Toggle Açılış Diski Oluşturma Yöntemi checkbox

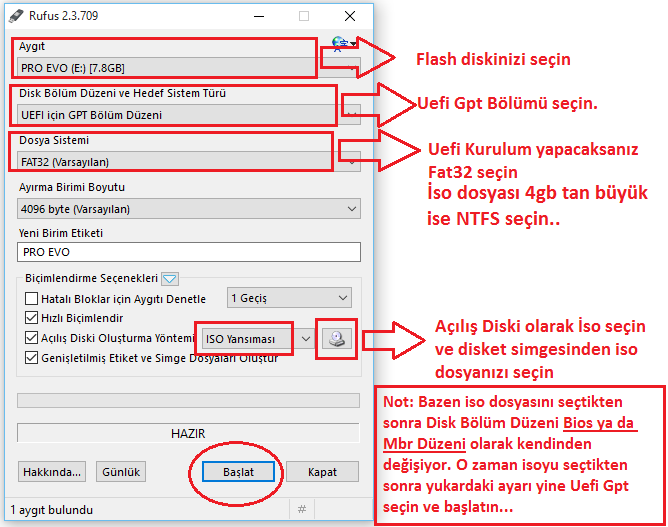click(31, 338)
